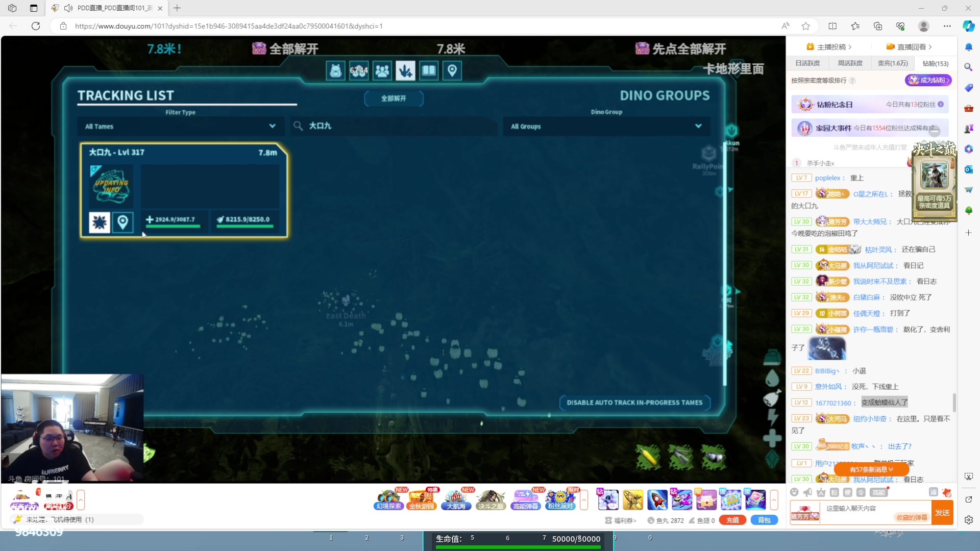This screenshot has width=980, height=551.
Task: Open the All Groups dino group dropdown
Action: [606, 126]
